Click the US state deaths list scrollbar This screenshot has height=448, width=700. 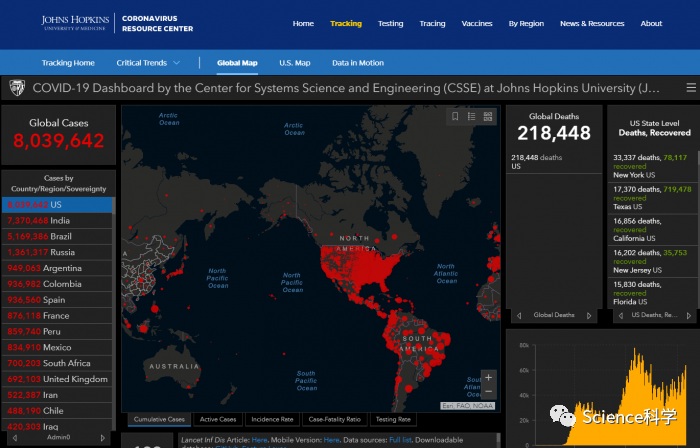[698, 230]
